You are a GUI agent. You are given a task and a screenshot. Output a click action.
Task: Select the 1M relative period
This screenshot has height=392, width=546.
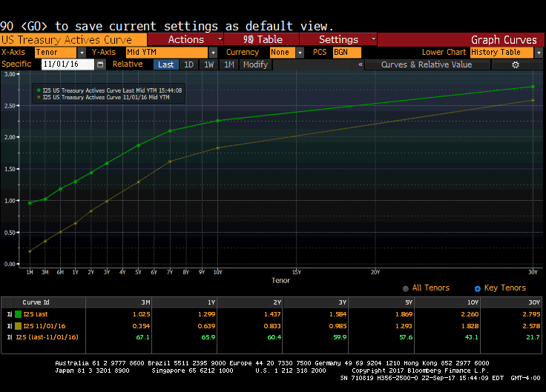coord(228,64)
